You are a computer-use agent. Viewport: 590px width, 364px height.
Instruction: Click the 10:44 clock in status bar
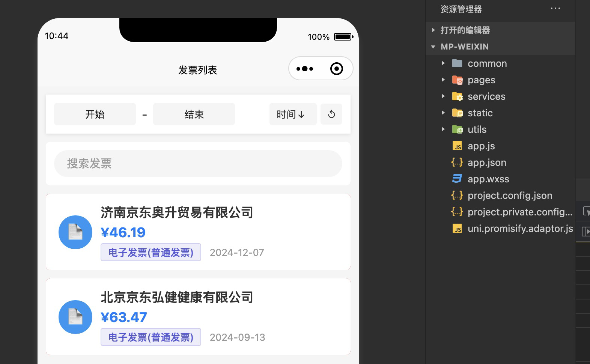(x=57, y=36)
